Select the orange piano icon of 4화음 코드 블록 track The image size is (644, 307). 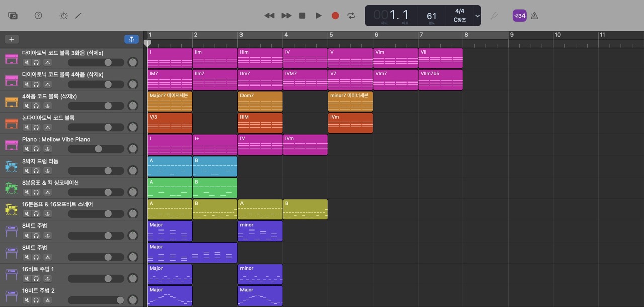(x=11, y=102)
